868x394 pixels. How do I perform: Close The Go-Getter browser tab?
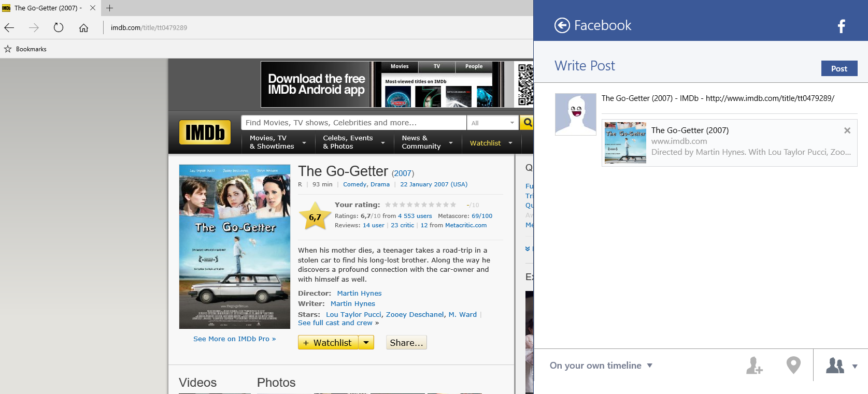click(x=93, y=8)
